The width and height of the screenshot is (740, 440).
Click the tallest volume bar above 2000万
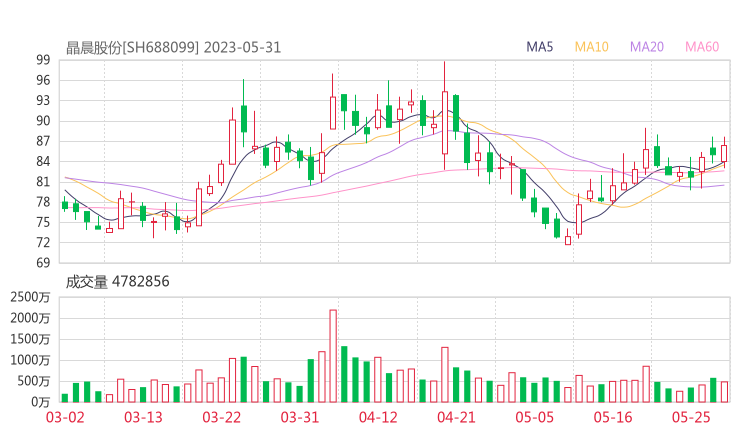point(333,356)
